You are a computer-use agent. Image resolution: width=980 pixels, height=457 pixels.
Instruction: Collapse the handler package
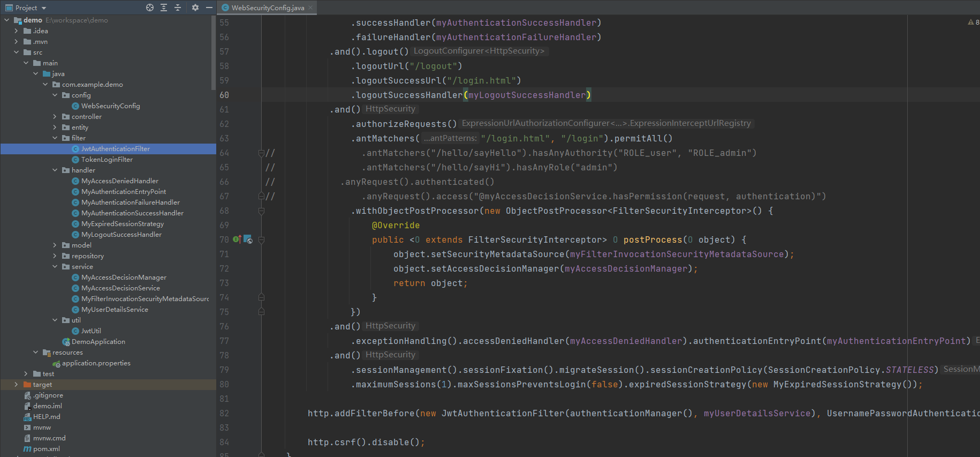[x=55, y=170]
